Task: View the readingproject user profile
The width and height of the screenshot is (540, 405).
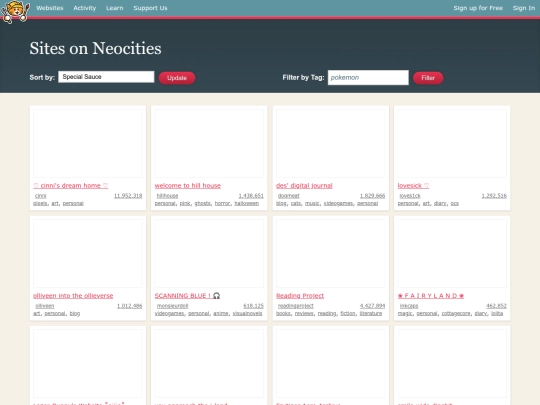Action: [295, 305]
